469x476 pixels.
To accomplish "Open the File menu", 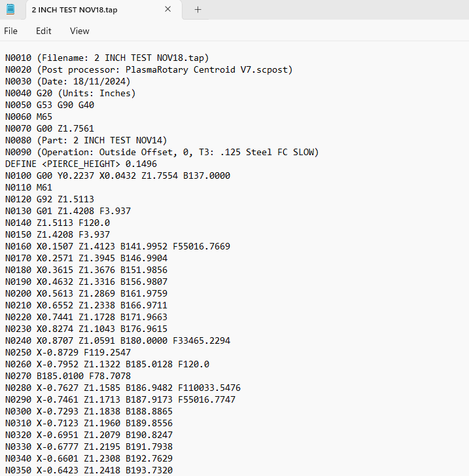I will (10, 31).
